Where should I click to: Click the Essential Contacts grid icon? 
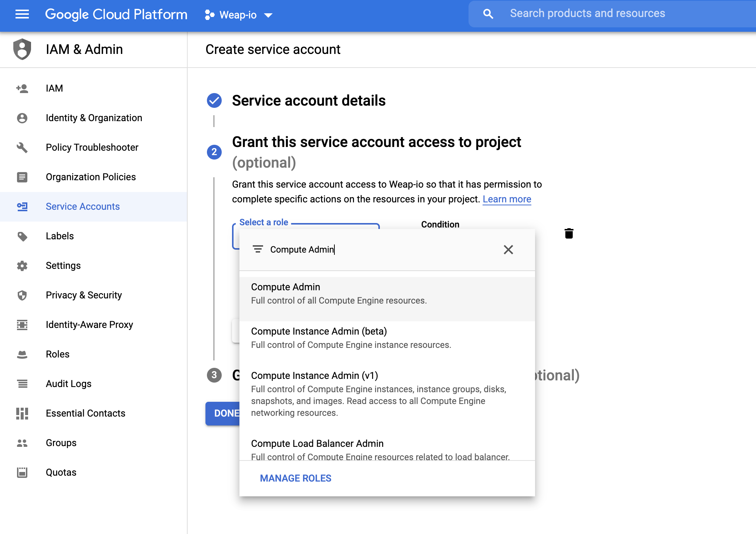coord(22,413)
